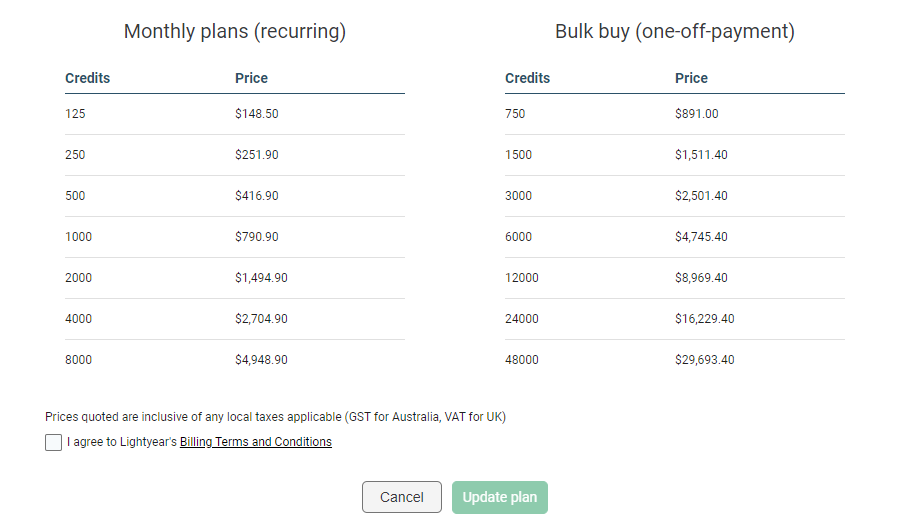The width and height of the screenshot is (902, 528).
Task: Pick the 6000 credits bulk buy
Action: (675, 236)
